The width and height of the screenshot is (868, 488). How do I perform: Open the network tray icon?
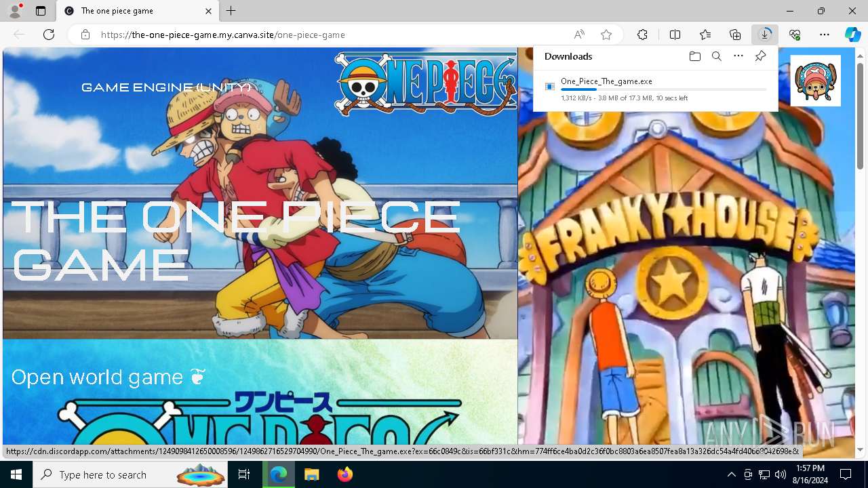point(764,474)
